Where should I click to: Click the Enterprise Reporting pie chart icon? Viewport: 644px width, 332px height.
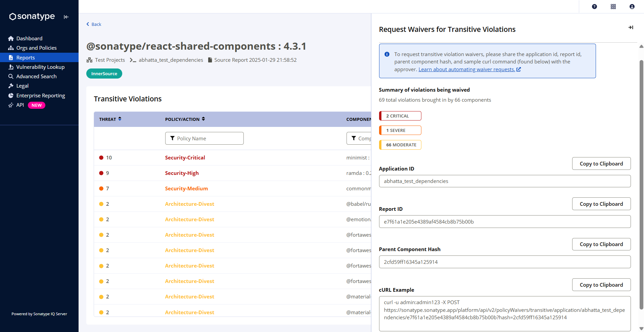click(11, 96)
